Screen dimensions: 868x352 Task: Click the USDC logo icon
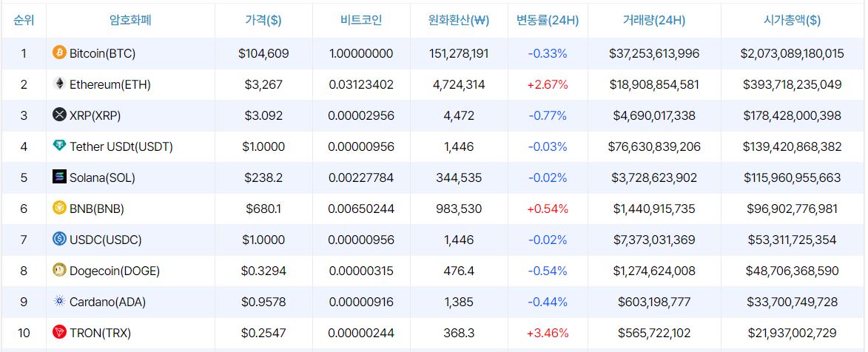pyautogui.click(x=59, y=239)
